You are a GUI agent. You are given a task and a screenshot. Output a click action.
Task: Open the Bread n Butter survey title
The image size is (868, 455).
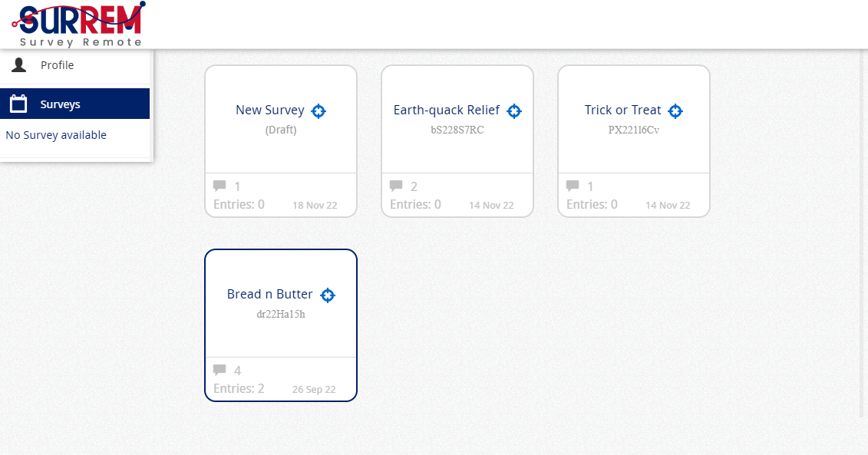pos(269,295)
